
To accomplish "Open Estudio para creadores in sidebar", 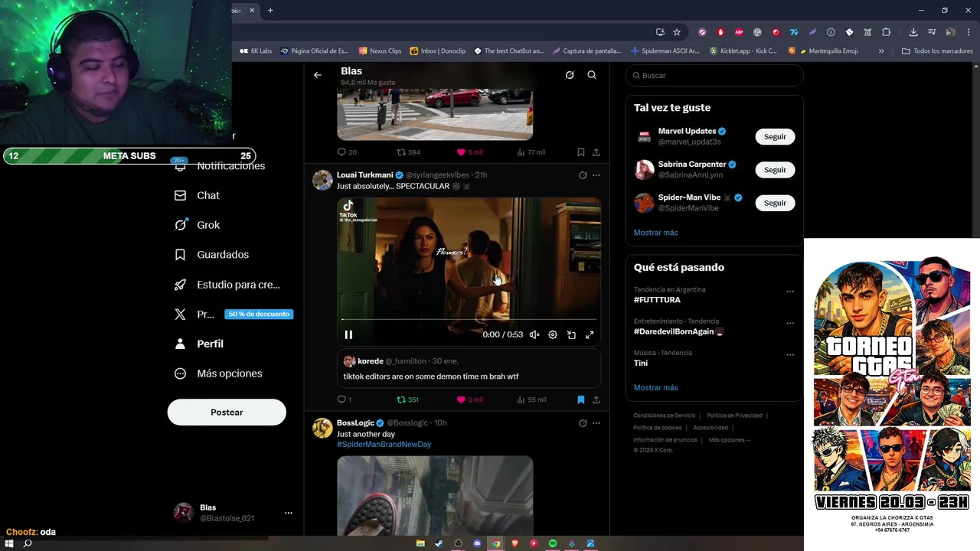I will tap(227, 285).
